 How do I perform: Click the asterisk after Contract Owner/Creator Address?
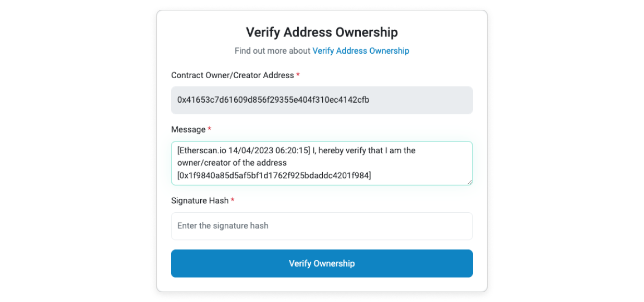(x=298, y=75)
